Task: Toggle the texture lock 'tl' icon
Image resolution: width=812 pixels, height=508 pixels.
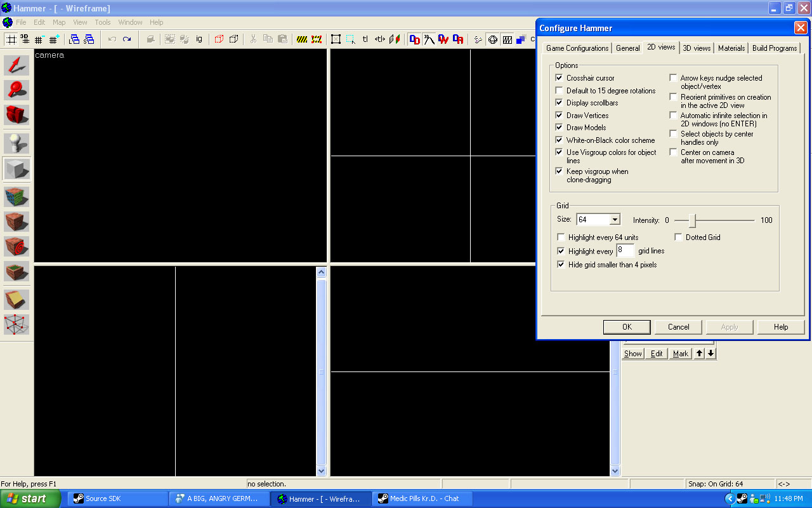Action: click(365, 39)
